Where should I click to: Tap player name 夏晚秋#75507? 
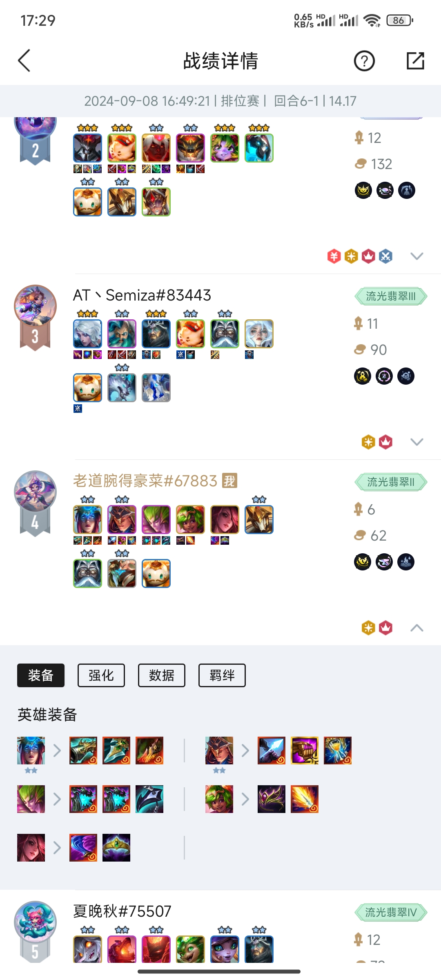pos(122,911)
